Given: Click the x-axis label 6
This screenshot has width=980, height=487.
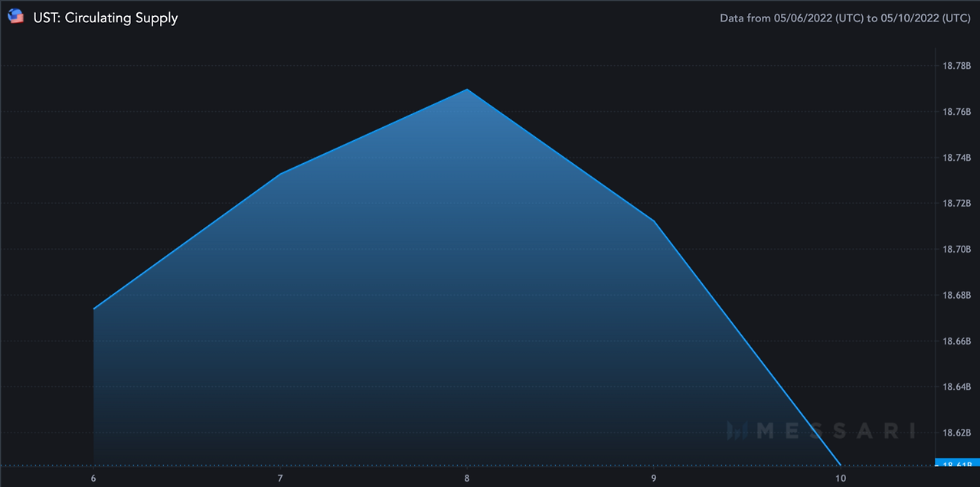Looking at the screenshot, I should point(93,478).
